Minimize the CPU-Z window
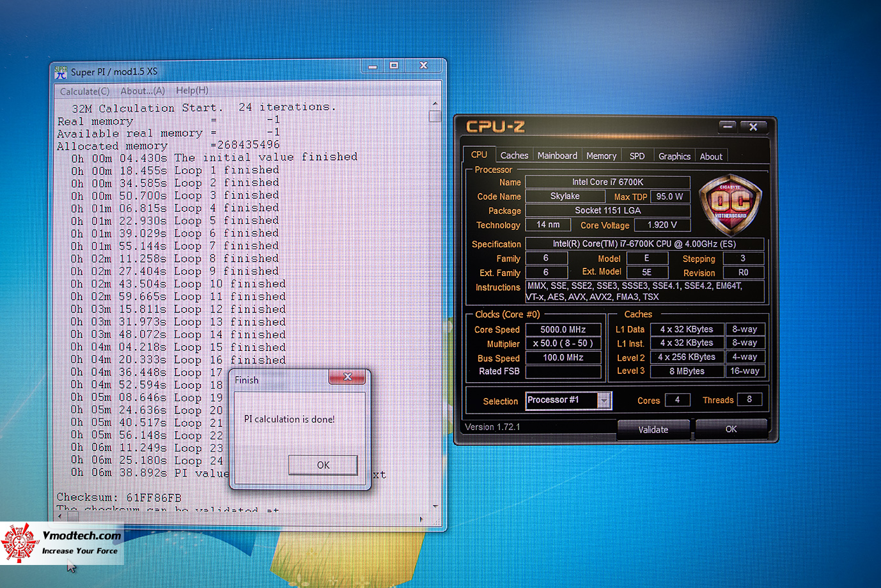 pyautogui.click(x=727, y=126)
